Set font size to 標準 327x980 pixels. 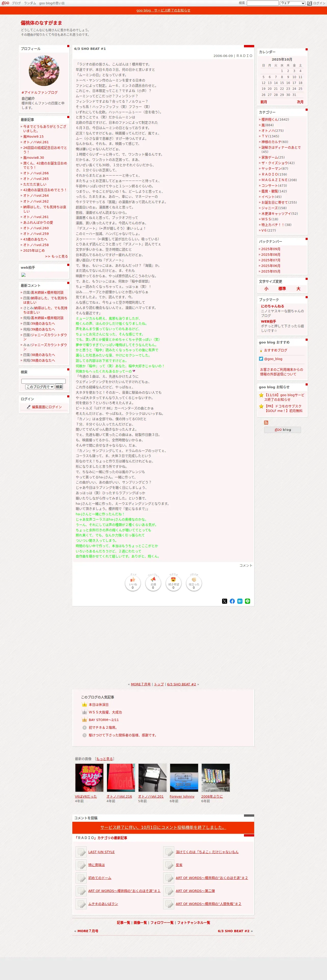click(282, 289)
